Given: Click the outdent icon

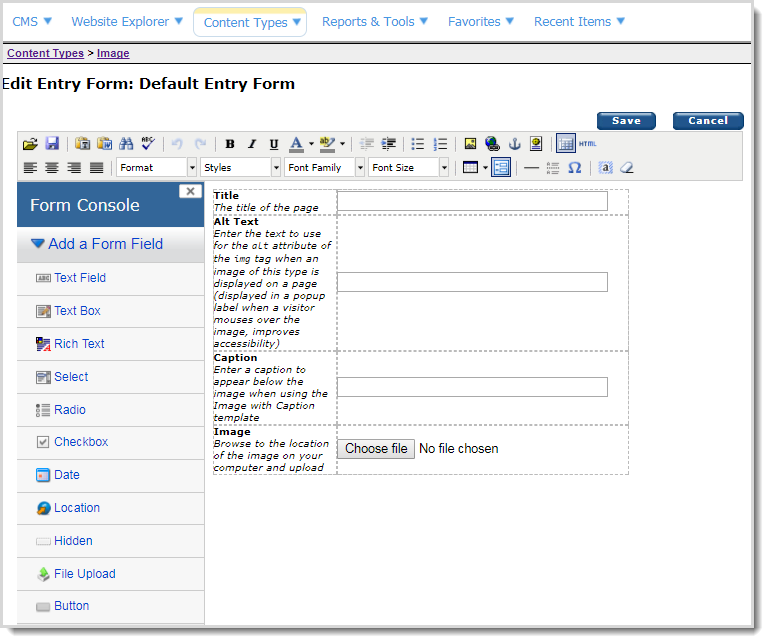Looking at the screenshot, I should (367, 144).
